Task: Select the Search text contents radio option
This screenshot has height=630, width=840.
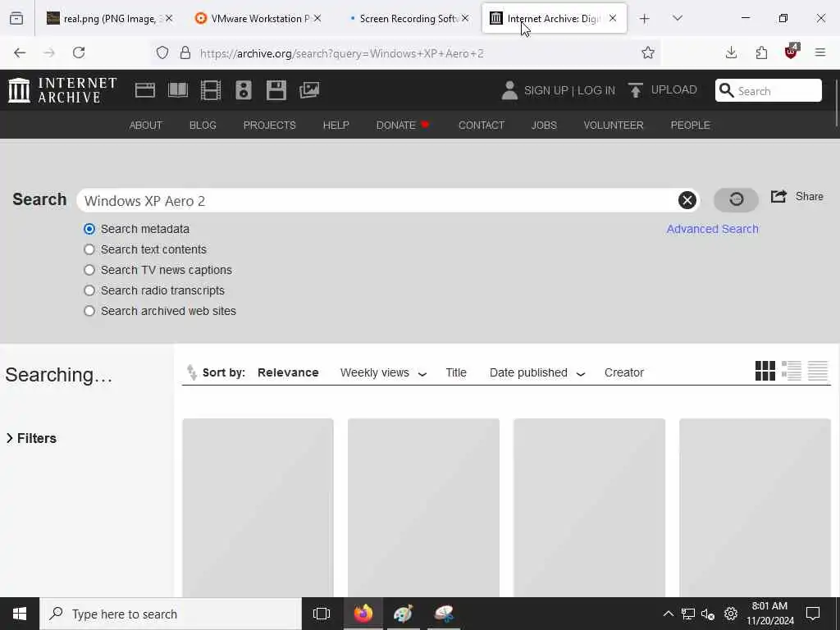Action: point(89,249)
